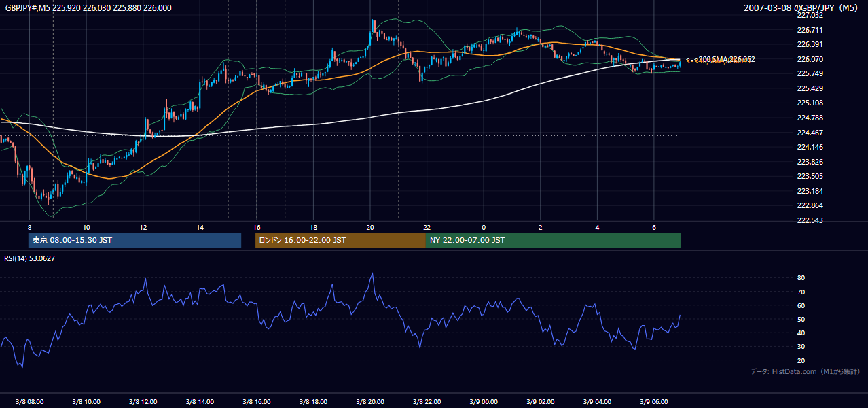Image resolution: width=868 pixels, height=408 pixels.
Task: Click price axis label 226.391
Action: pos(809,44)
